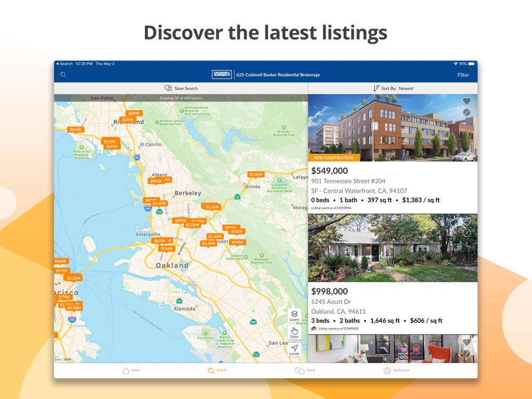The image size is (532, 399).
Task: Activate the Draw tool on the map
Action: [x=294, y=332]
